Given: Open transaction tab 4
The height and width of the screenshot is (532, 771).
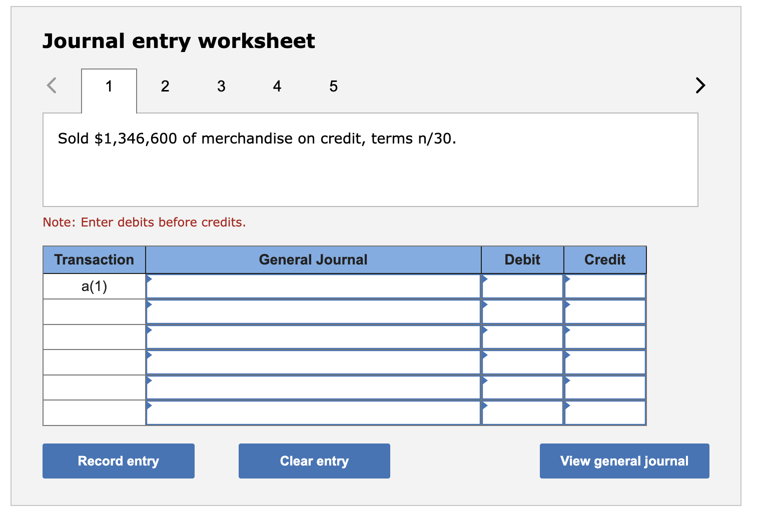Looking at the screenshot, I should tap(277, 86).
